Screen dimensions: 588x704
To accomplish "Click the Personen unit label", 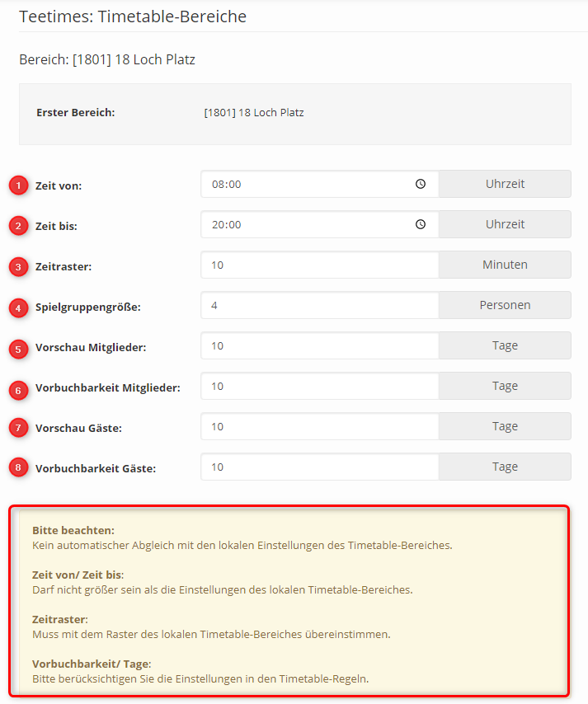I will (x=505, y=305).
